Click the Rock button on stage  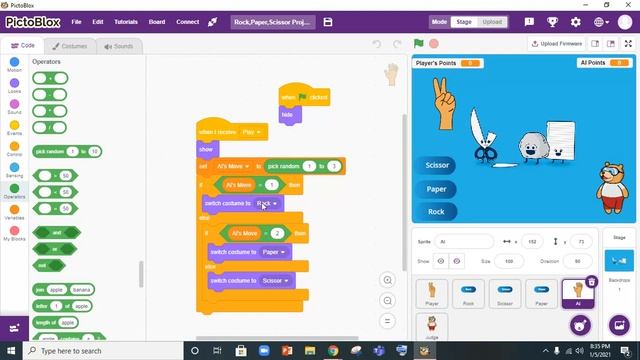tap(436, 212)
